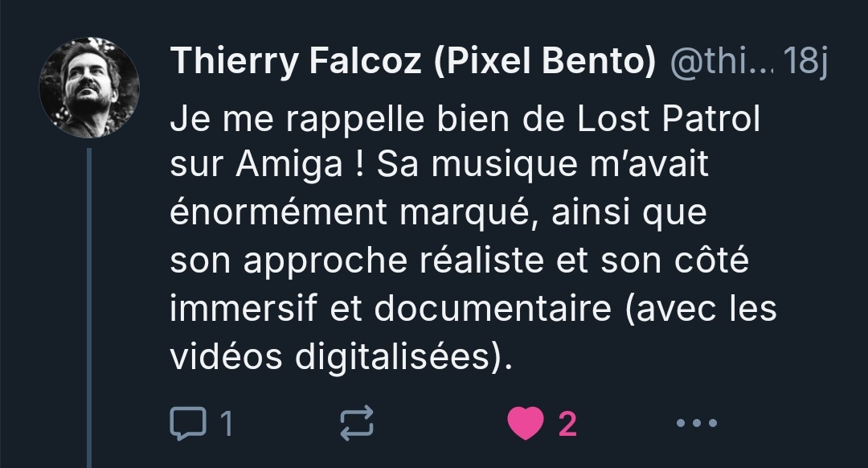Viewport: 868px width, 468px height.
Task: Repost using the looping arrows icon
Action: [357, 423]
